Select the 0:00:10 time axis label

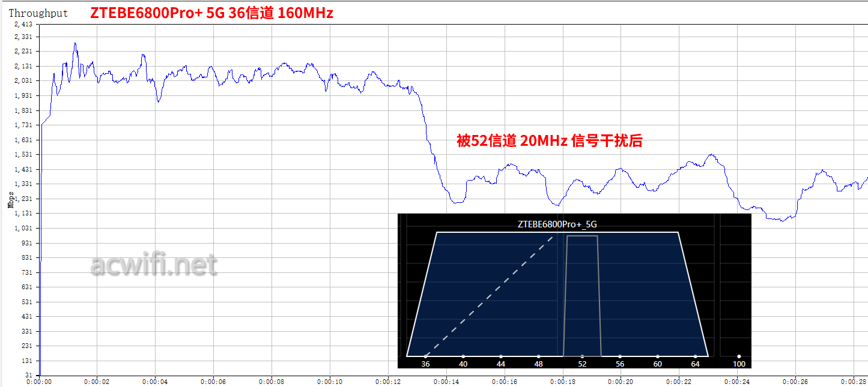coord(330,382)
